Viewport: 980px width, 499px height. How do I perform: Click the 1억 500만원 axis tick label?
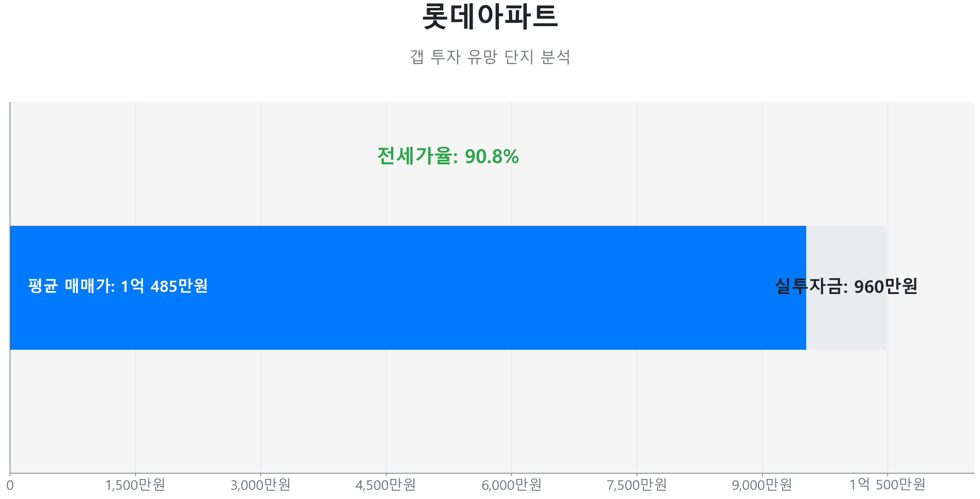coord(887,485)
